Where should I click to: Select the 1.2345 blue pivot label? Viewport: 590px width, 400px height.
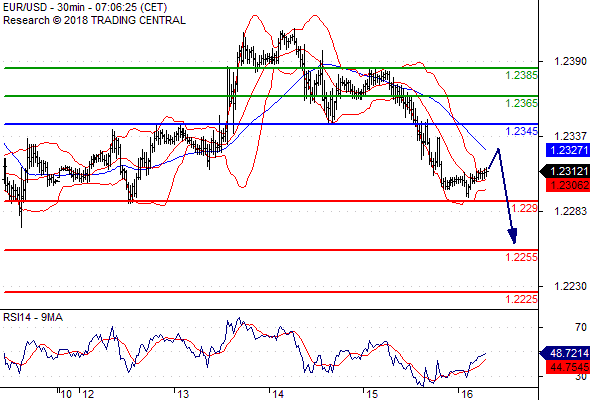pos(521,131)
